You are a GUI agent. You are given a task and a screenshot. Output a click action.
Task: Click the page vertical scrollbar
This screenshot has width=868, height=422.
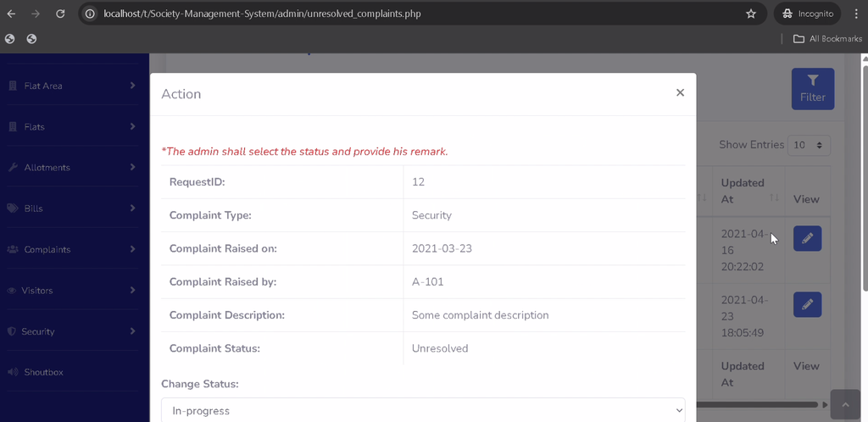tap(865, 177)
